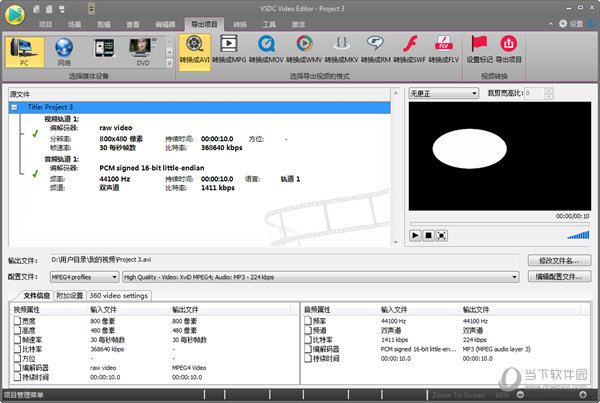Choose the convert to MPG format
The height and width of the screenshot is (403, 600).
click(229, 50)
